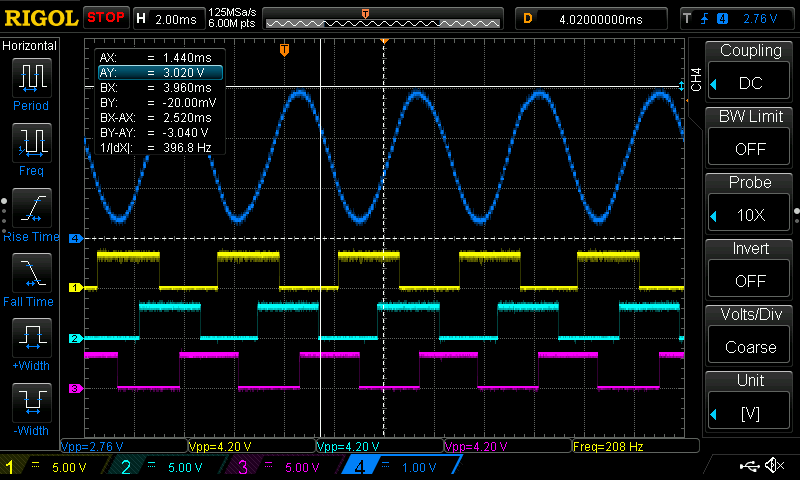Viewport: 800px width, 480px height.
Task: Click the waveform memory overview bar
Action: pyautogui.click(x=383, y=19)
